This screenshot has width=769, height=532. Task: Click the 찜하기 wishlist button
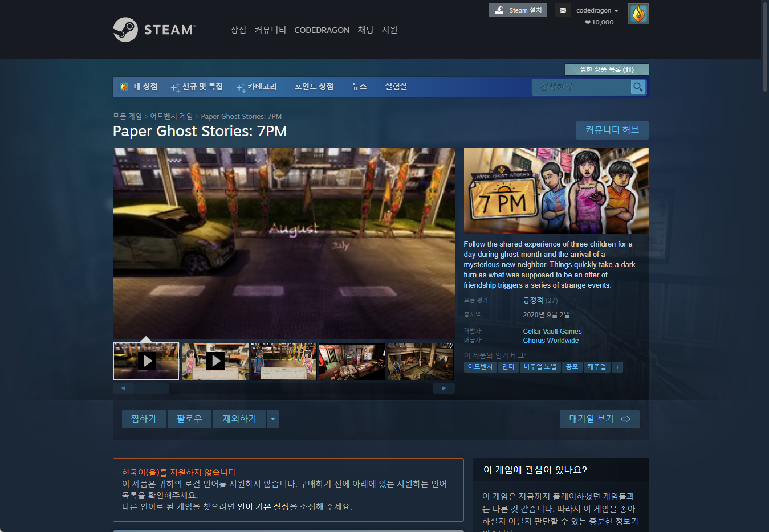click(x=144, y=419)
